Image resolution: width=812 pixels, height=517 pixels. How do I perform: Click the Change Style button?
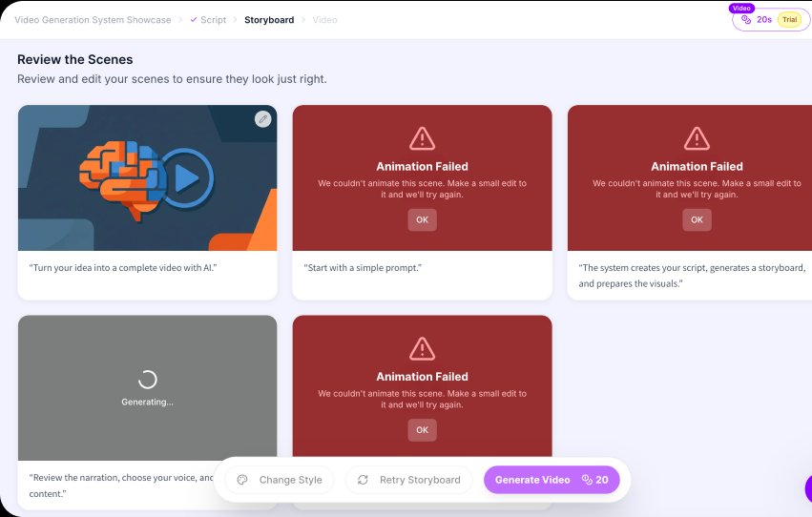280,480
